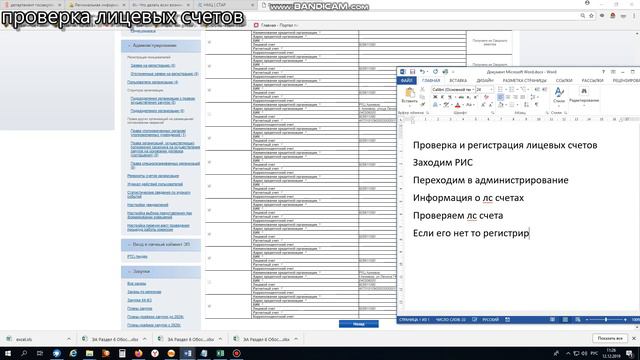Switch to РАССЫЛКИ ribbon tab
The width and height of the screenshot is (640, 360).
pos(592,80)
